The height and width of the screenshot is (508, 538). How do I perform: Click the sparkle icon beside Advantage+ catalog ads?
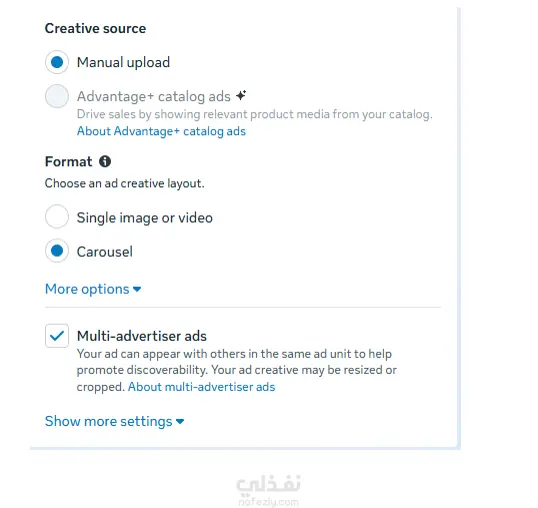point(241,95)
